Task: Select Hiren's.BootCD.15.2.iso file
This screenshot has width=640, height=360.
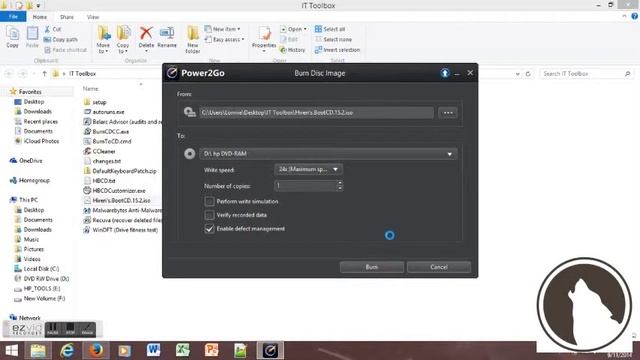Action: click(117, 200)
